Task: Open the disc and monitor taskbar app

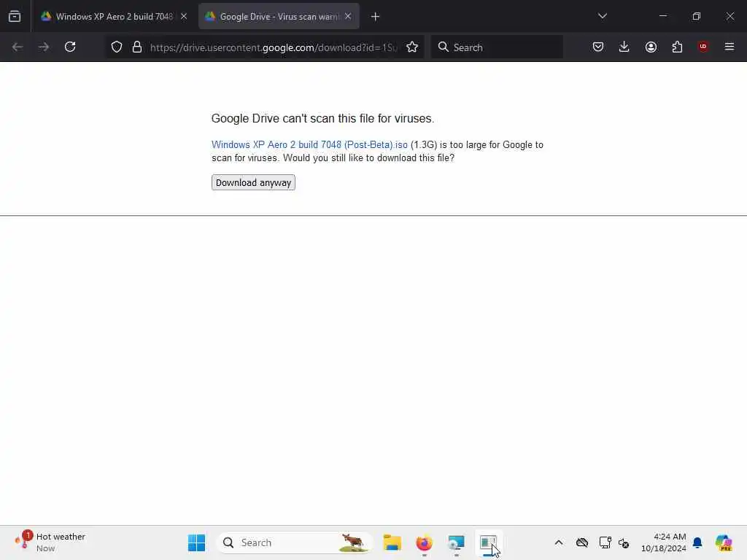Action: 456,542
